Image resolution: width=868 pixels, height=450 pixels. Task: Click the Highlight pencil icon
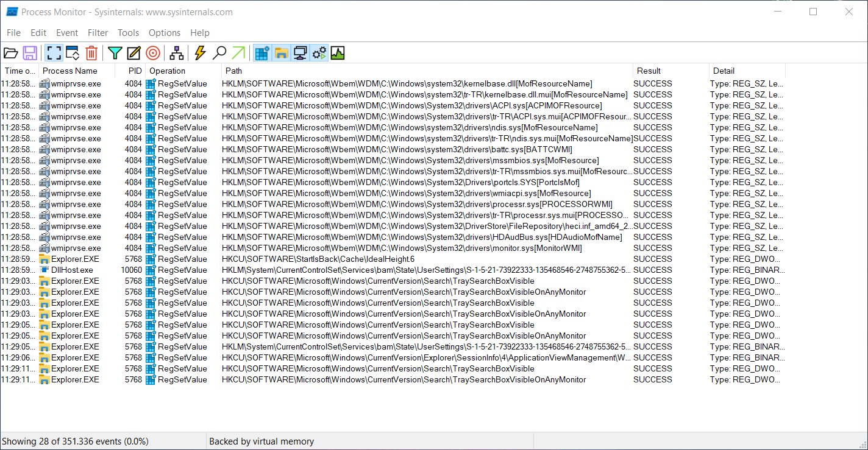133,53
